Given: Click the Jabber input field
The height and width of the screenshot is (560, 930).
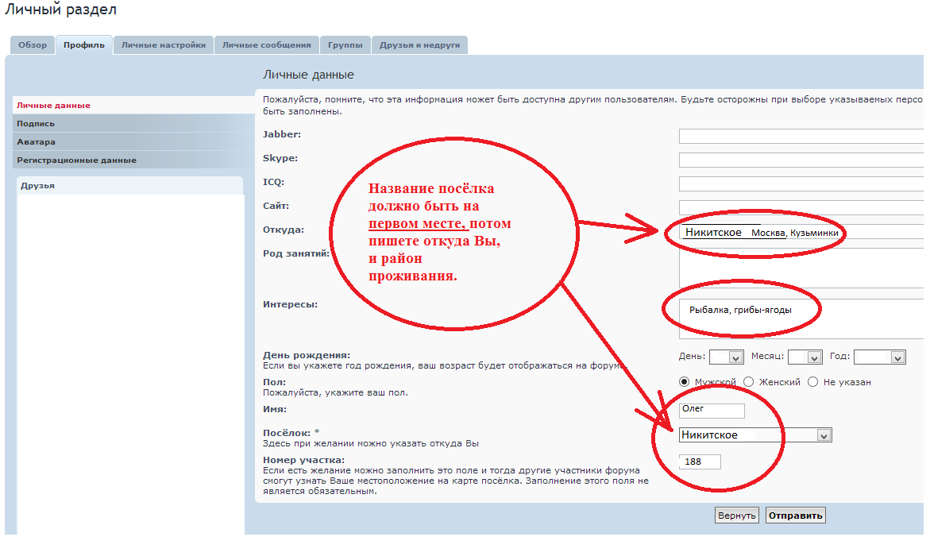Looking at the screenshot, I should click(801, 137).
